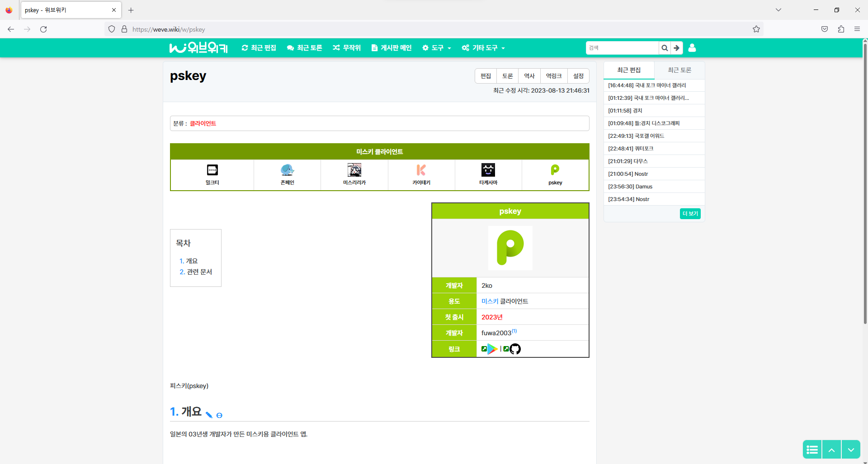Click the 더 보기 button in sidebar
The width and height of the screenshot is (868, 464).
[x=690, y=214]
